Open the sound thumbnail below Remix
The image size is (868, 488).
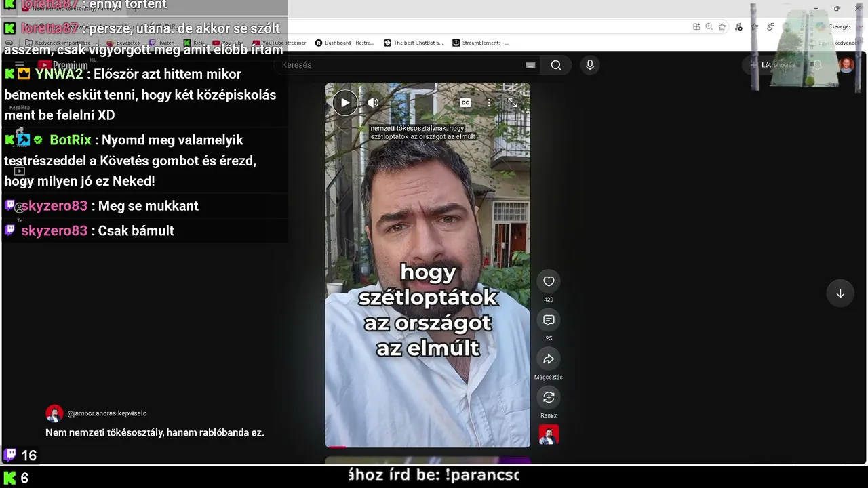[x=549, y=434]
